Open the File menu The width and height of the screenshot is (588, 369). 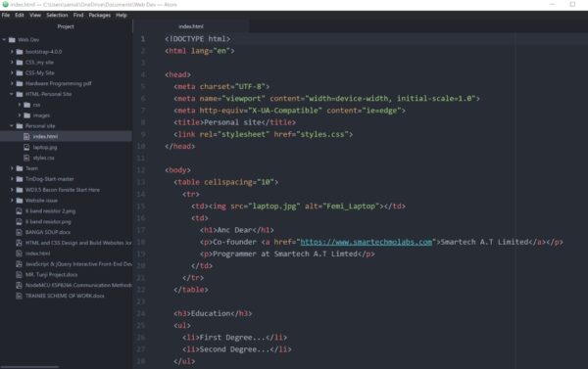click(x=6, y=15)
